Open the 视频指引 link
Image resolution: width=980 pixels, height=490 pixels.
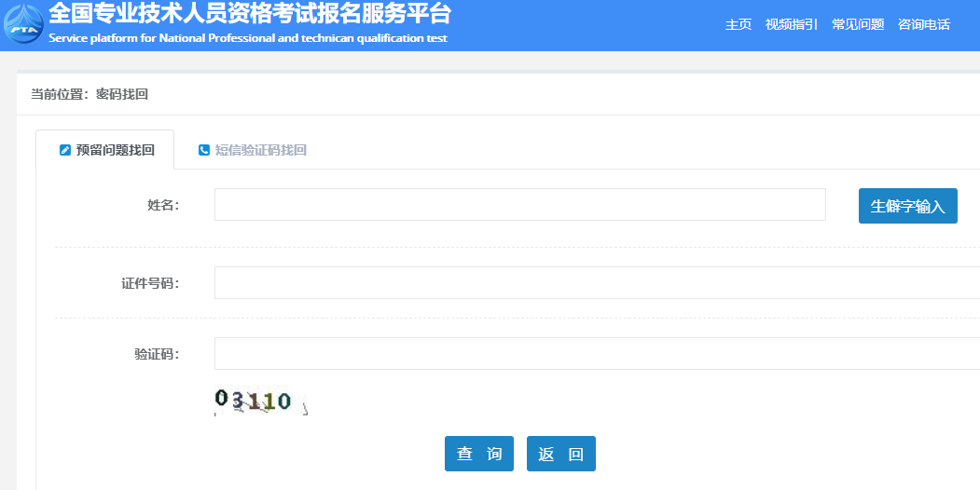tap(791, 24)
